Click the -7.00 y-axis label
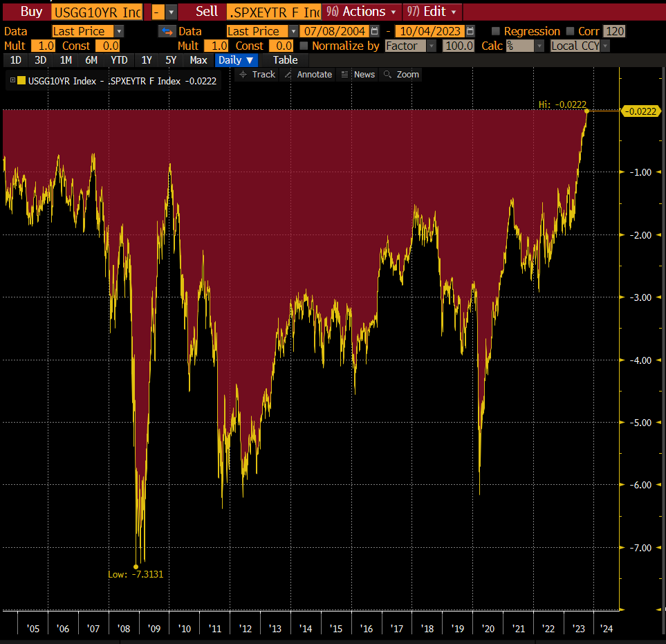This screenshot has width=666, height=644. 640,548
